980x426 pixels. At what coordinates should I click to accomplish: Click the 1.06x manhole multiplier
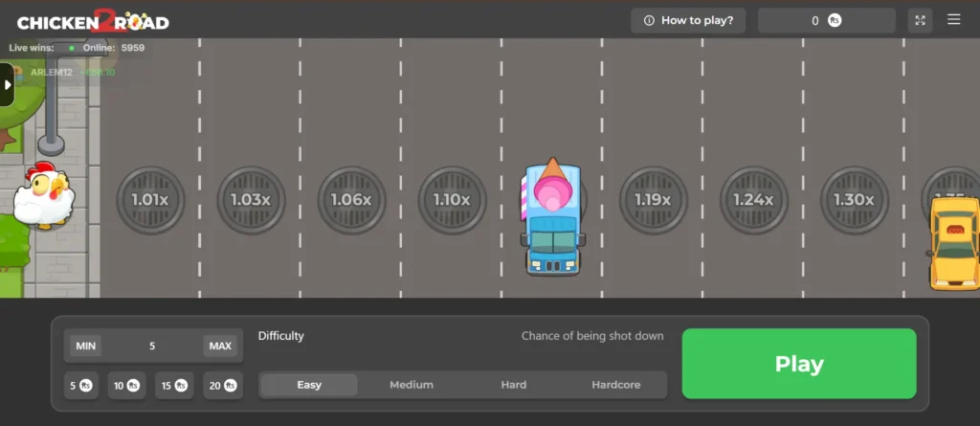click(x=351, y=200)
